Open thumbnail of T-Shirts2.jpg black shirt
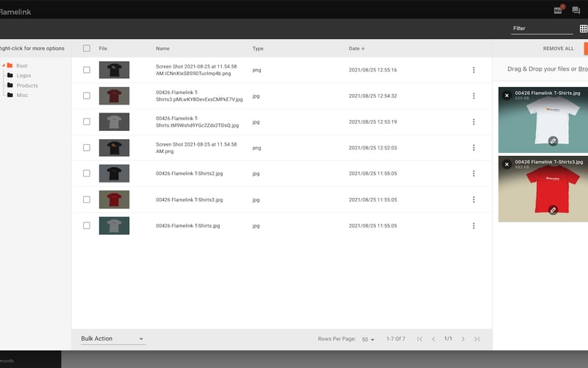This screenshot has height=368, width=588. pyautogui.click(x=114, y=174)
